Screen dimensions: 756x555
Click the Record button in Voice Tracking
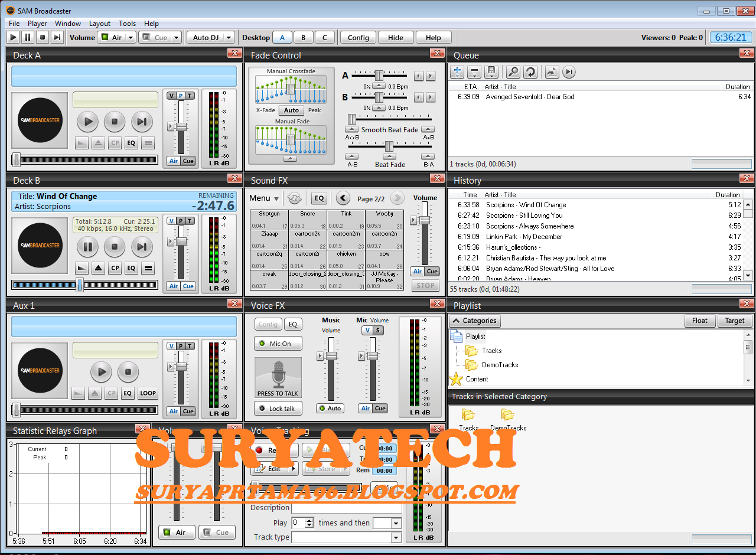point(274,450)
